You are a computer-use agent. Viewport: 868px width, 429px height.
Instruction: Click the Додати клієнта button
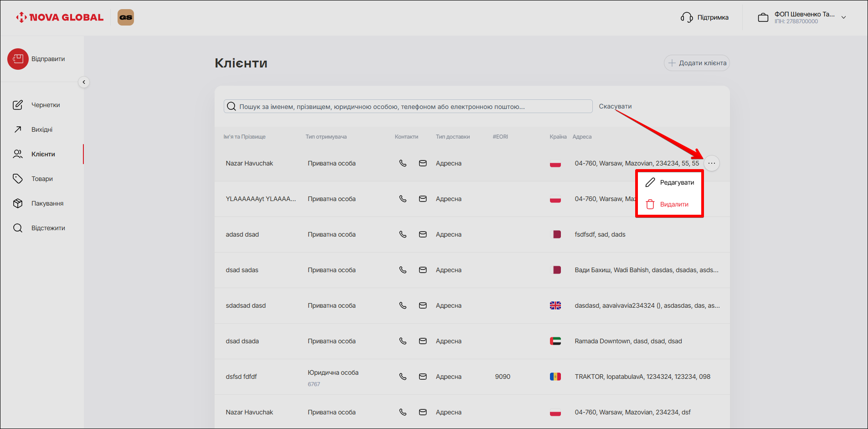pos(697,63)
